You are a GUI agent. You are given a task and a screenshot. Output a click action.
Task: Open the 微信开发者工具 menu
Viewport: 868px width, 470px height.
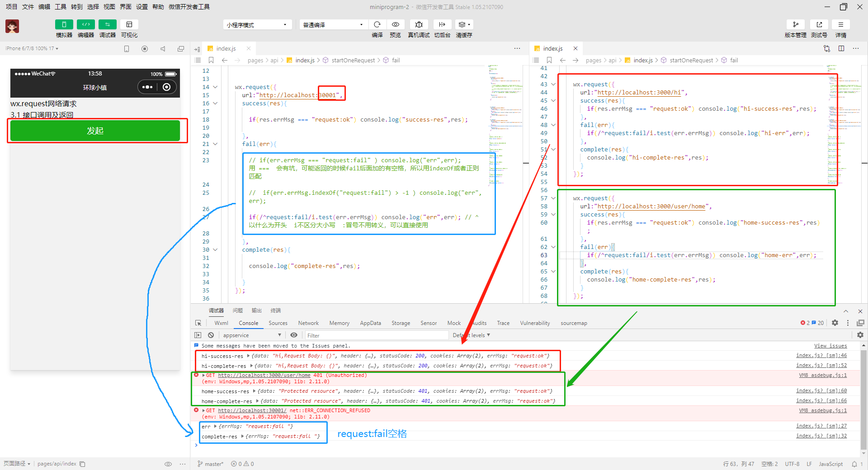189,7
